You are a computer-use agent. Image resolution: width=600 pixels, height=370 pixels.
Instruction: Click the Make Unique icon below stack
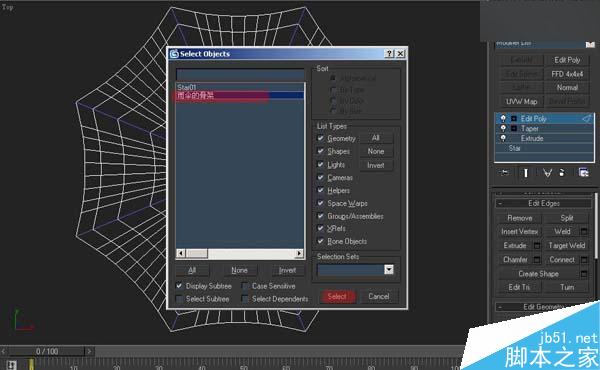click(547, 173)
